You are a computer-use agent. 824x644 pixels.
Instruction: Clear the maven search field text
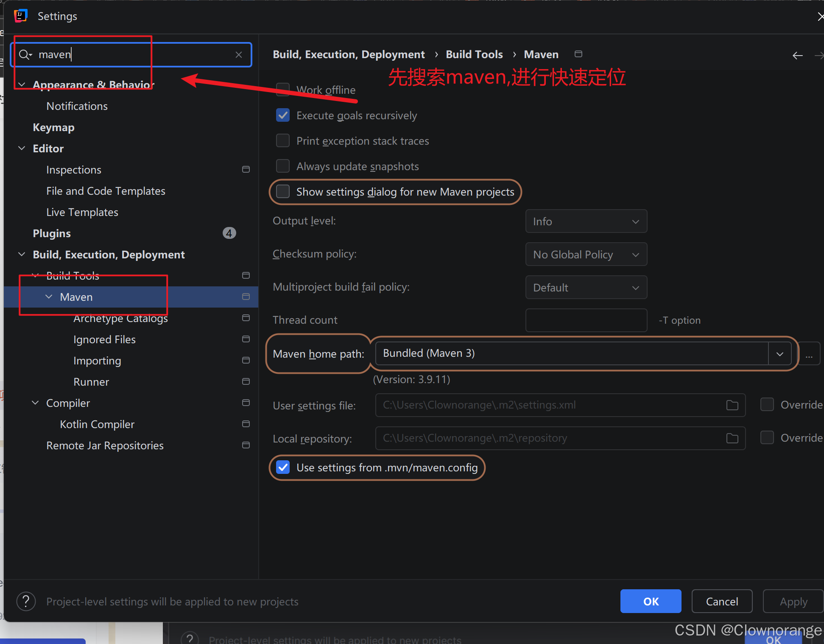click(239, 55)
